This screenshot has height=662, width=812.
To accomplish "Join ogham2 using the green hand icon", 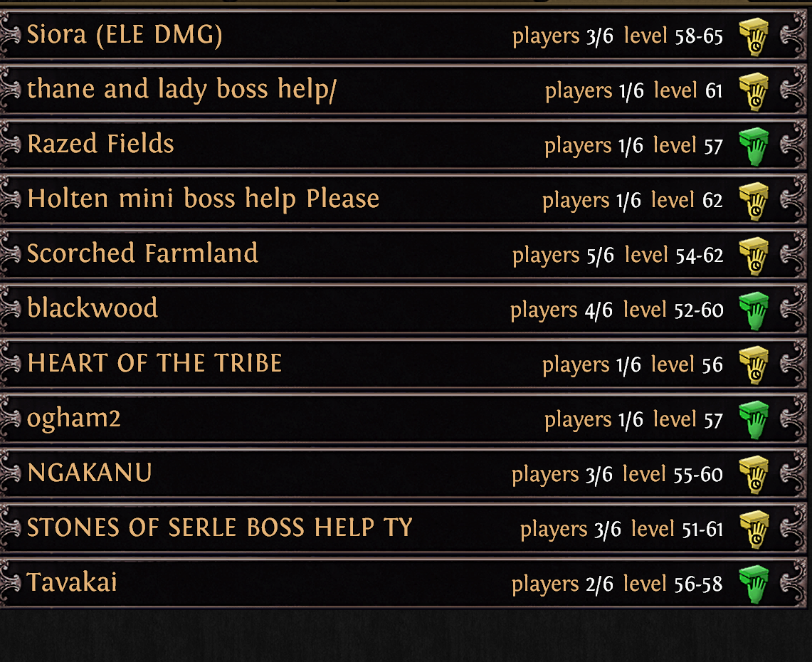I will point(754,420).
